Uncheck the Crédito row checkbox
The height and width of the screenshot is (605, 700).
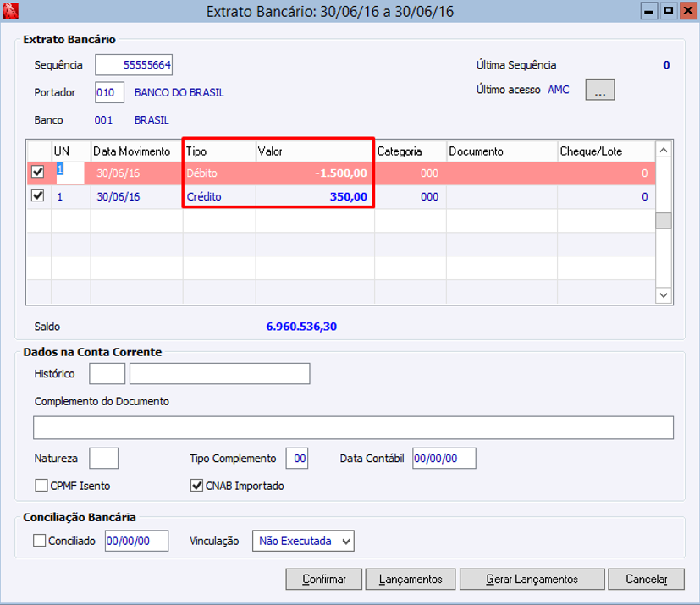[38, 195]
